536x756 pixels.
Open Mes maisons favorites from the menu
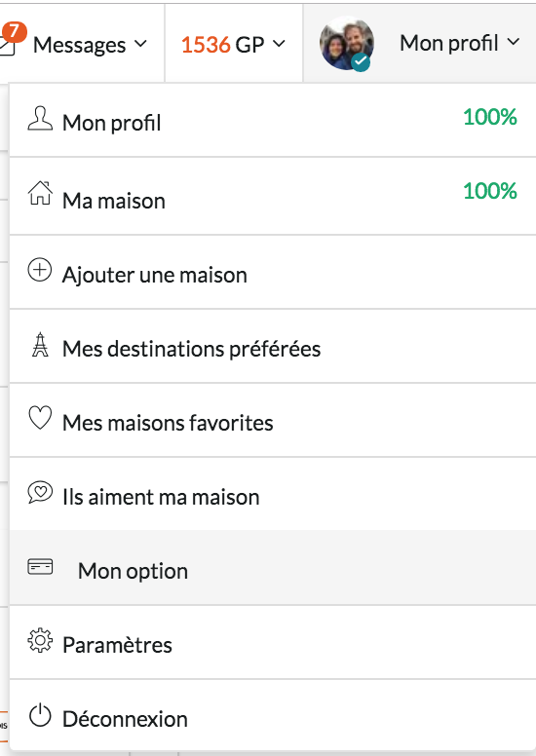(x=273, y=421)
